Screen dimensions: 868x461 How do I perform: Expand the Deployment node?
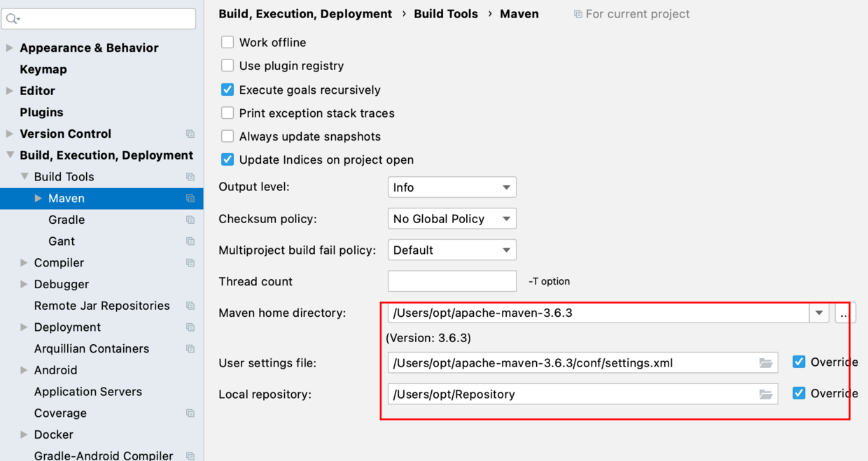click(x=24, y=327)
